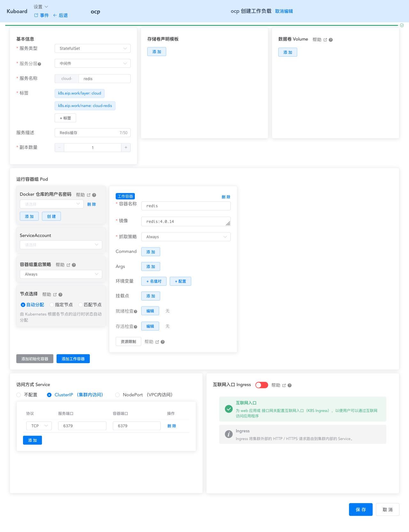The width and height of the screenshot is (409, 532).
Task: Decrease 副本数量 with minus button
Action: [x=59, y=148]
